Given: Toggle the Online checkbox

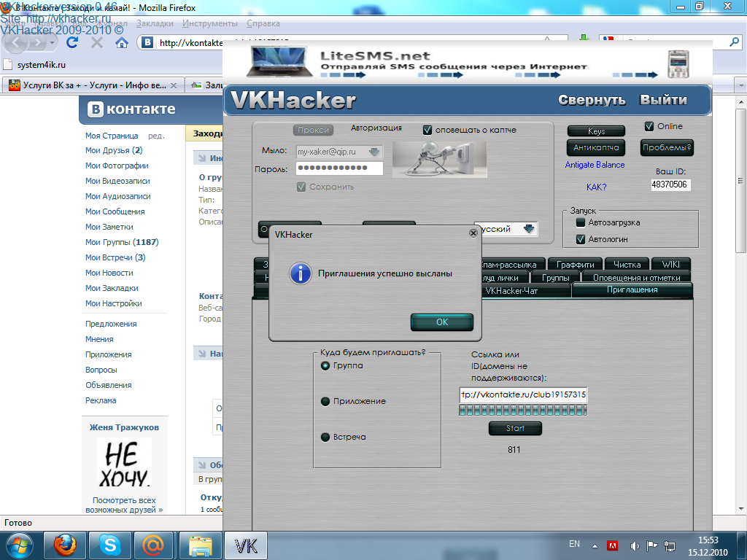Looking at the screenshot, I should [649, 127].
